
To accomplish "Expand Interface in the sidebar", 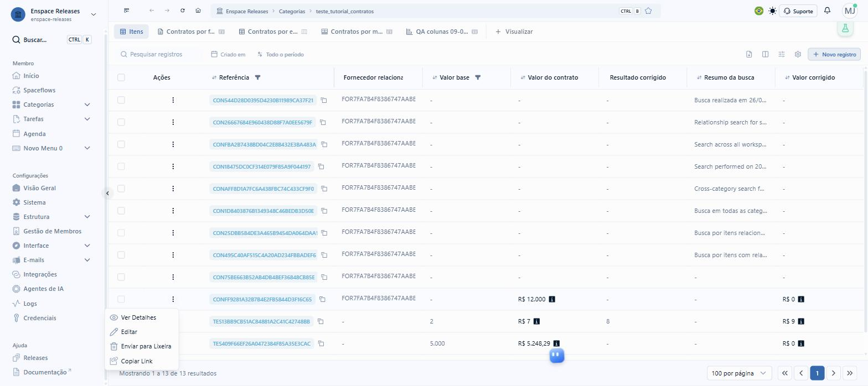I will pos(87,246).
